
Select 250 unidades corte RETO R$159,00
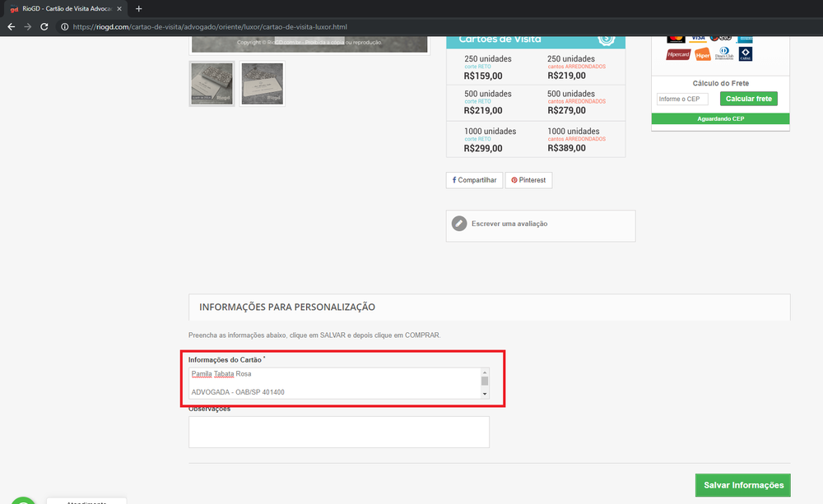tap(488, 67)
